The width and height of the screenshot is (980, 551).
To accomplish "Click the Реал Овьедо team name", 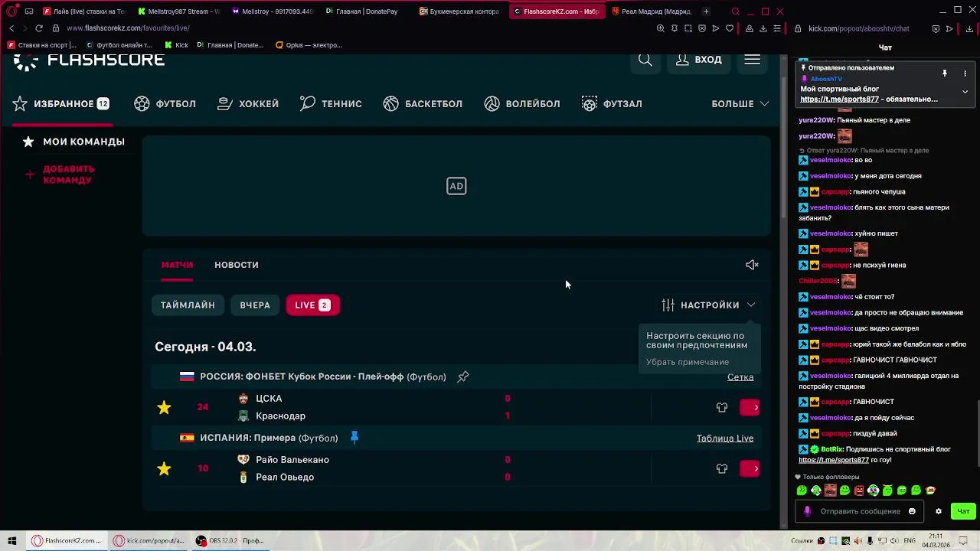I will [285, 478].
